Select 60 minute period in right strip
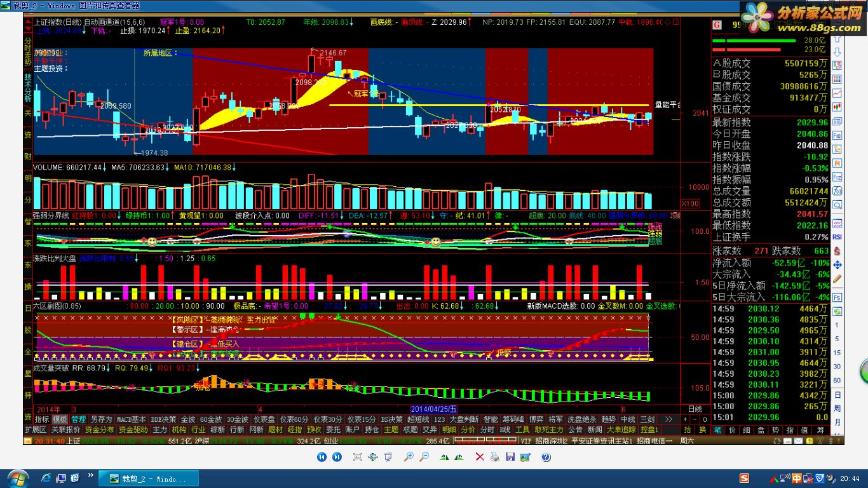The height and width of the screenshot is (488, 868). click(837, 381)
